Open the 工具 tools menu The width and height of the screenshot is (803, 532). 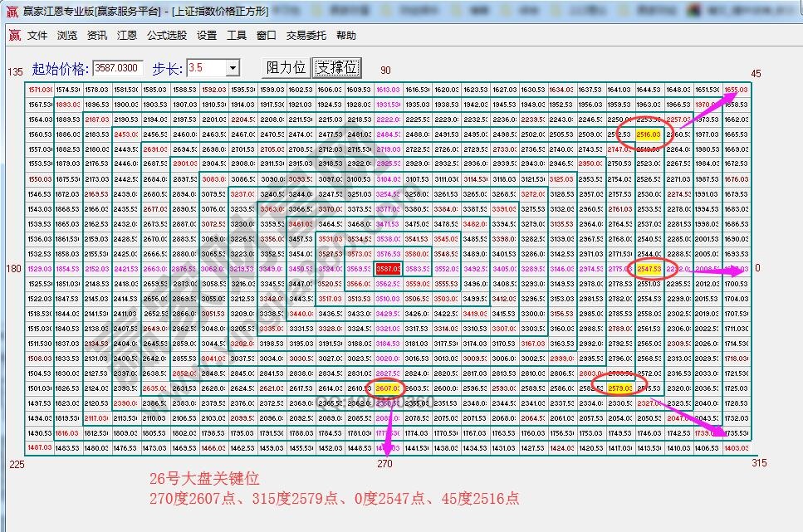click(x=238, y=35)
